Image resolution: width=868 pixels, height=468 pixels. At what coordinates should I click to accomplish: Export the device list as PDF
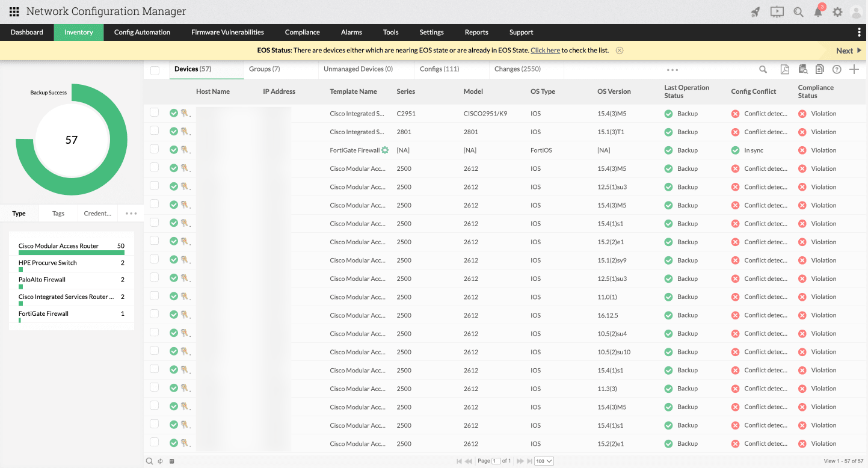click(784, 70)
